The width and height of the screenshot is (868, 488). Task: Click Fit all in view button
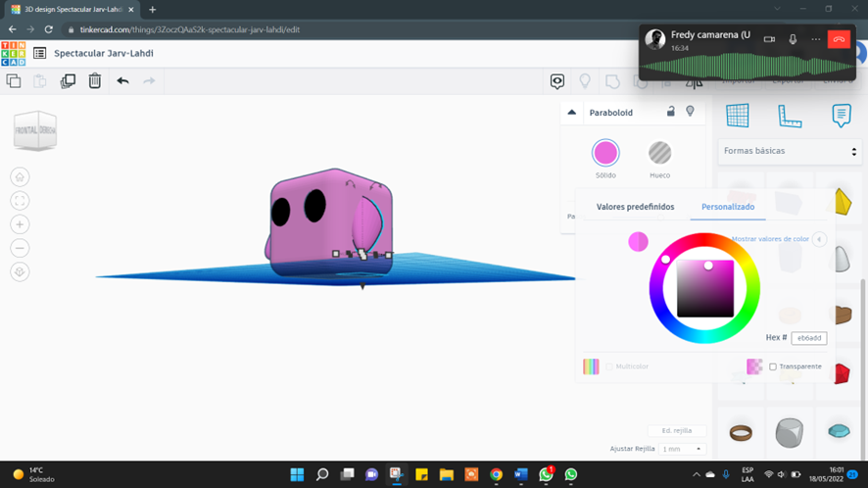[x=20, y=201]
